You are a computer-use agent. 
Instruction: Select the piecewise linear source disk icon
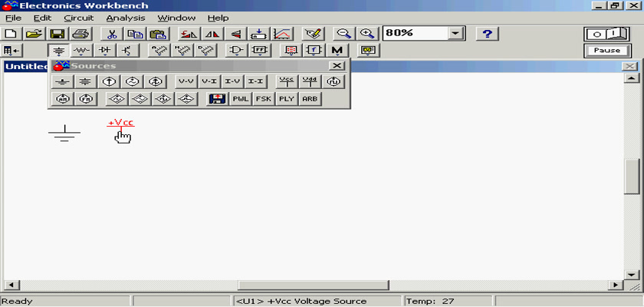click(218, 99)
